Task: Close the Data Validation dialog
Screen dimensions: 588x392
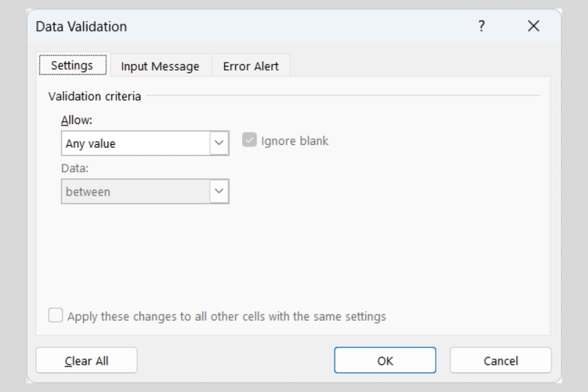Action: pos(534,26)
